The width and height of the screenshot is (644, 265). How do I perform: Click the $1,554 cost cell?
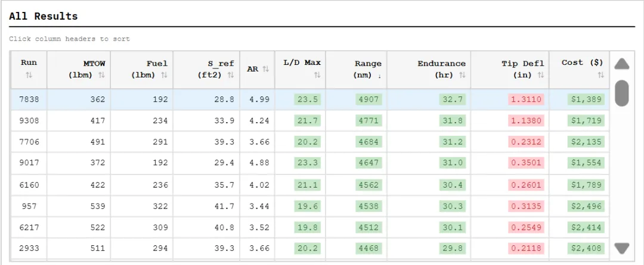(x=586, y=164)
